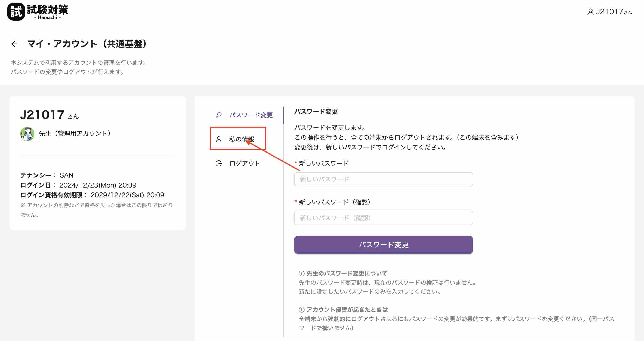This screenshot has width=644, height=341.
Task: Click the logout icon beside ログアウト
Action: coord(218,163)
